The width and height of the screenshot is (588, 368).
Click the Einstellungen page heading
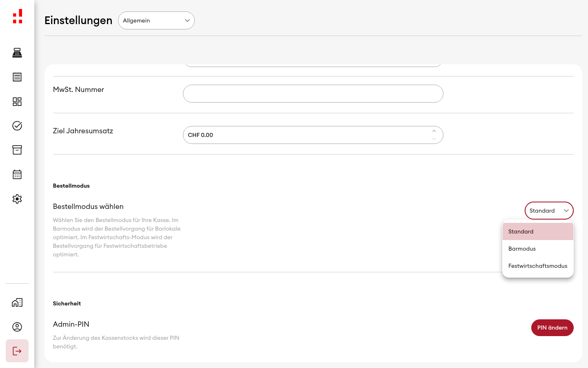78,20
